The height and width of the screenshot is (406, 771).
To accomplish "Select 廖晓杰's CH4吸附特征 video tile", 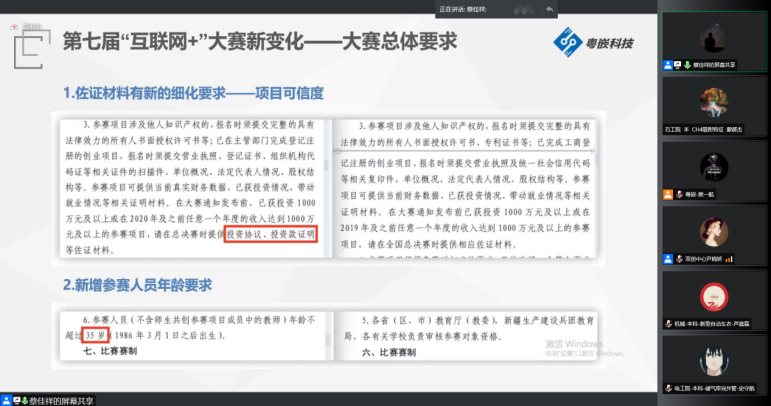I will pyautogui.click(x=714, y=107).
